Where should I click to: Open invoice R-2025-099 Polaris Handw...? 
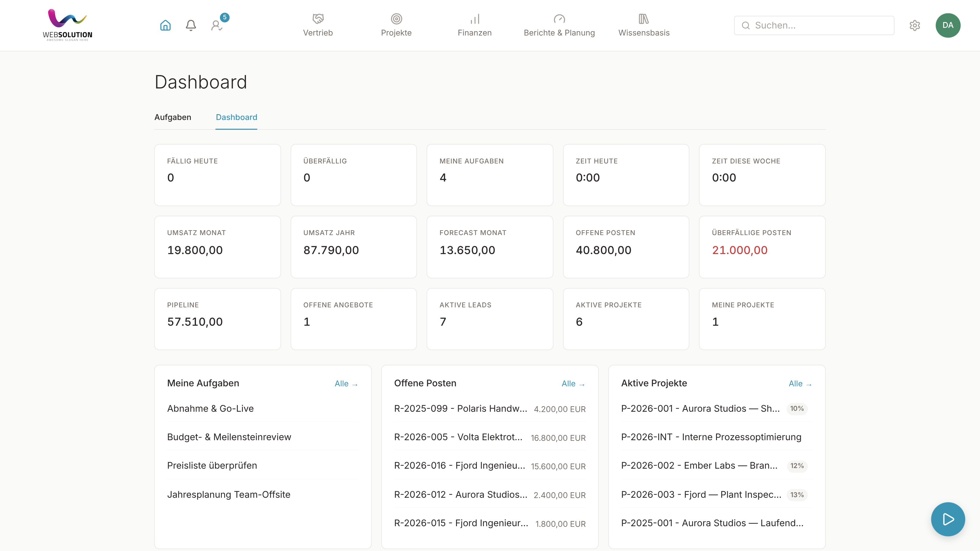click(x=490, y=408)
